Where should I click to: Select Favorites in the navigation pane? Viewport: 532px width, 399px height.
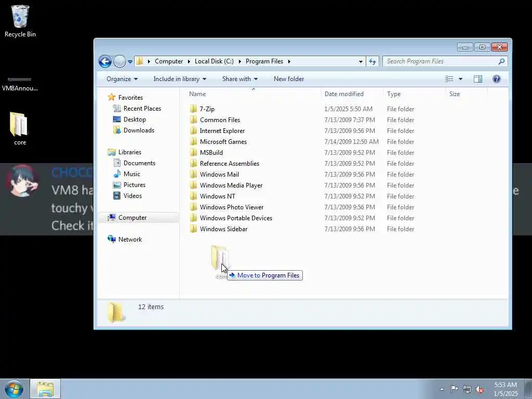click(x=130, y=97)
